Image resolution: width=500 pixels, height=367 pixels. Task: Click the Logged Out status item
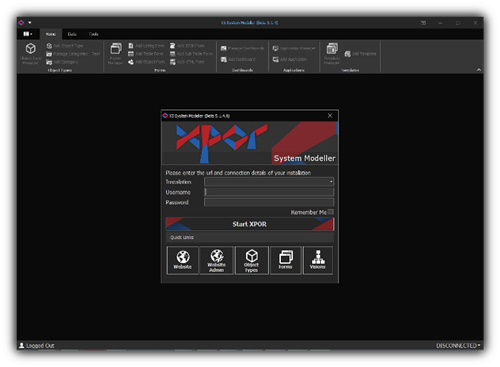pyautogui.click(x=37, y=346)
